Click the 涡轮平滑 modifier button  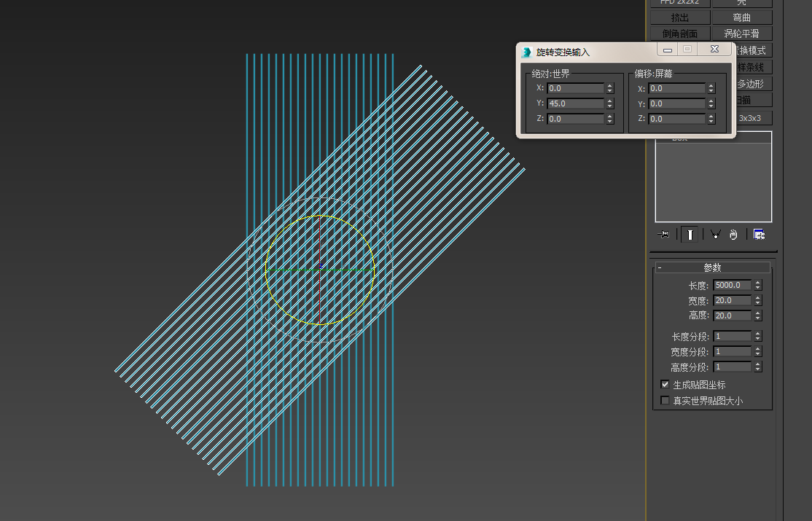[x=742, y=34]
